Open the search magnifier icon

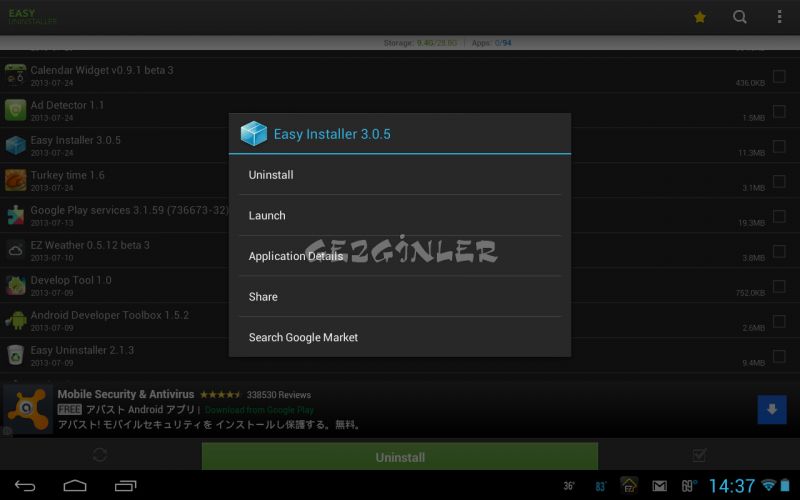[740, 17]
